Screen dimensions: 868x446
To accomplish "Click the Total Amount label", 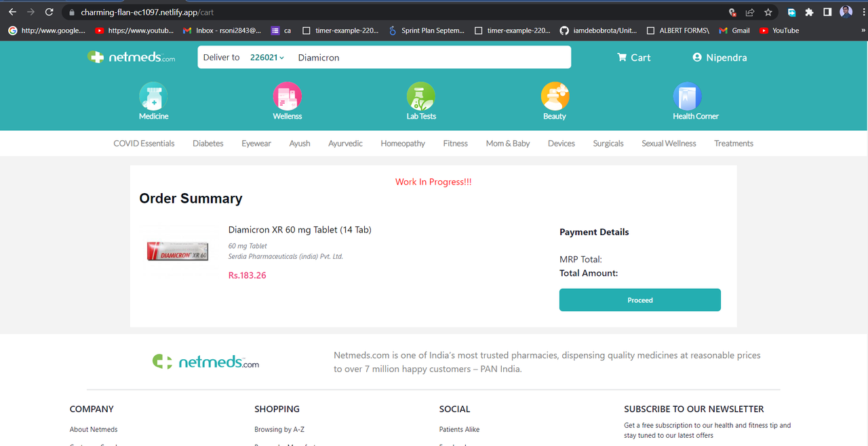I will click(589, 273).
